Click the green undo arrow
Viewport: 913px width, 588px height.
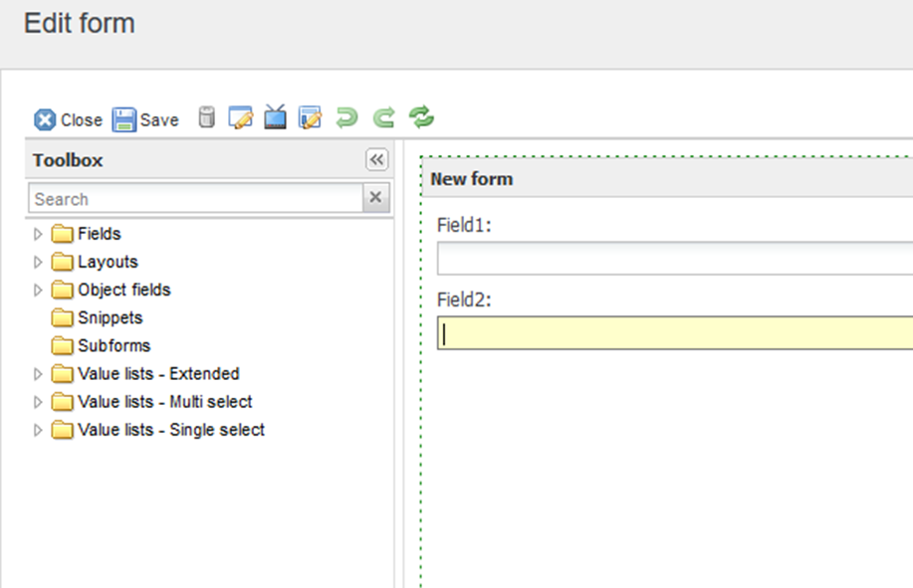pos(346,118)
